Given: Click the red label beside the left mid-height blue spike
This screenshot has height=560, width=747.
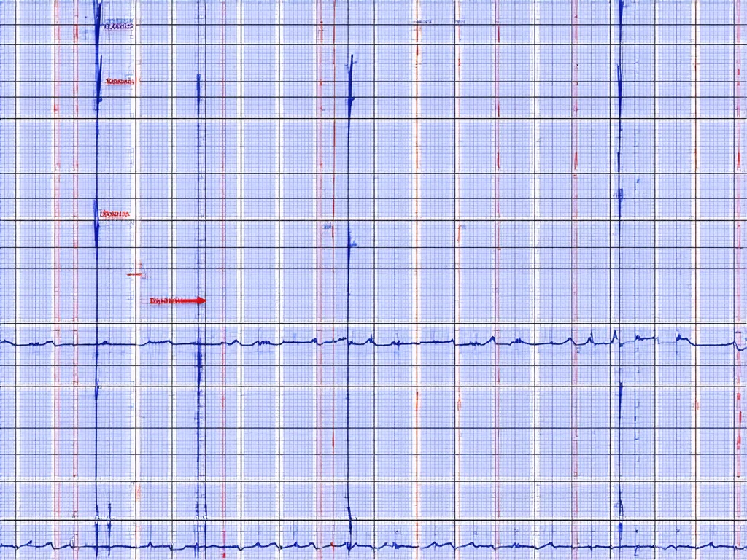Looking at the screenshot, I should click(115, 214).
